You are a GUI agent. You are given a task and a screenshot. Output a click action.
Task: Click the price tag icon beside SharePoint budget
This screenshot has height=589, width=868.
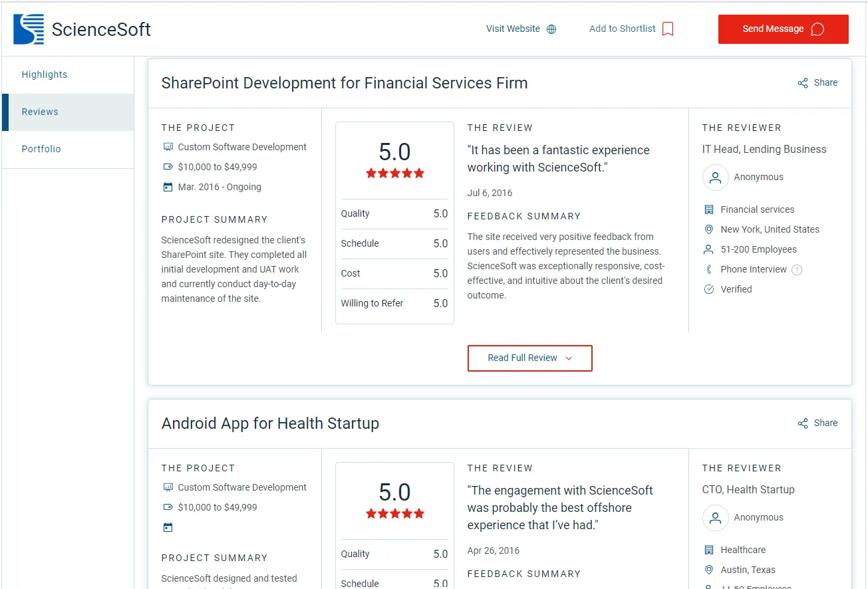(168, 167)
